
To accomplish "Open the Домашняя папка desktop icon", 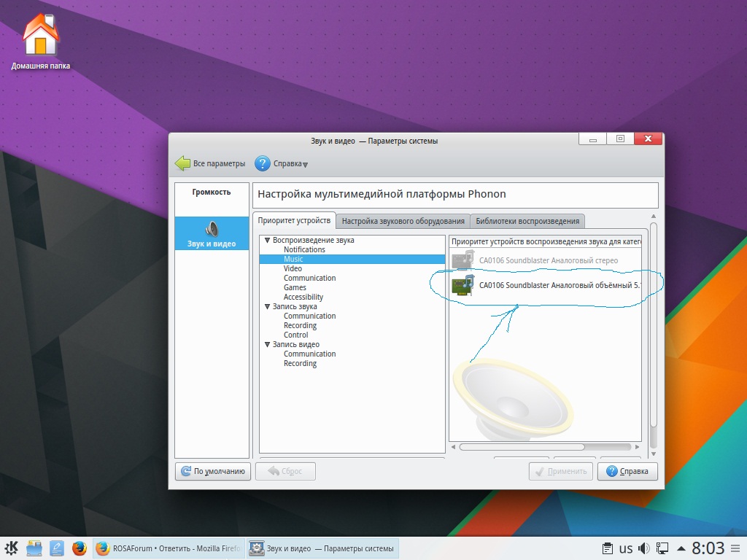I will click(41, 42).
